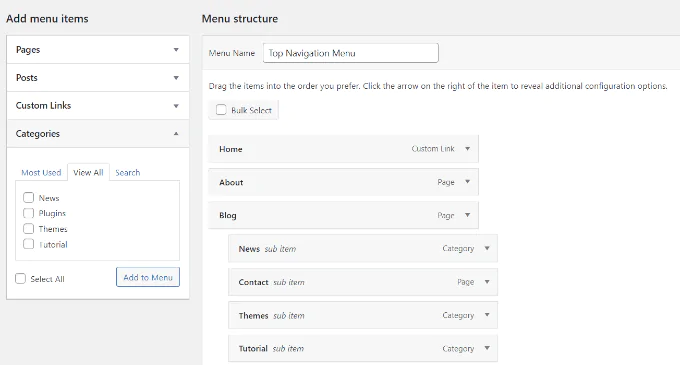Select the Themes sub item label
The width and height of the screenshot is (680, 365).
[x=253, y=316]
